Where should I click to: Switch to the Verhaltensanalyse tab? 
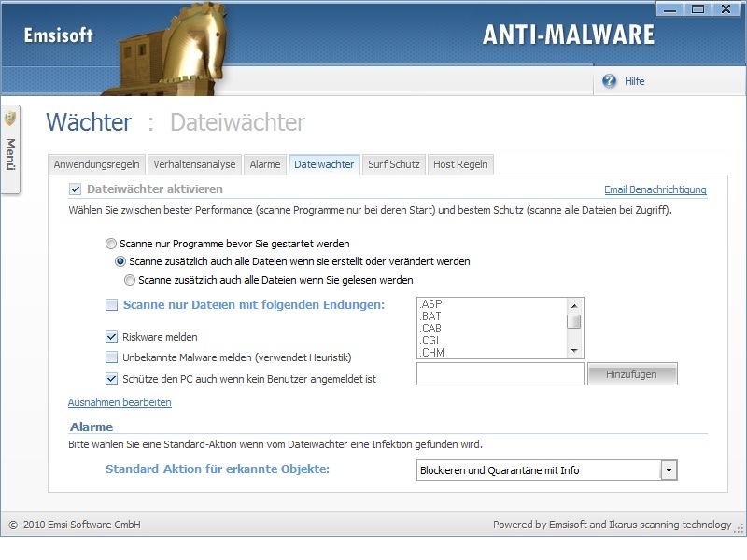[x=194, y=164]
